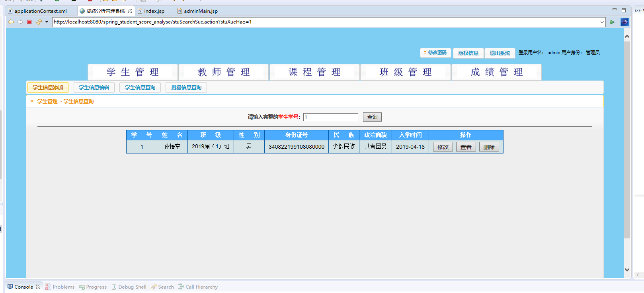This screenshot has width=644, height=293.
Task: Click 修改密码 button
Action: pos(435,53)
